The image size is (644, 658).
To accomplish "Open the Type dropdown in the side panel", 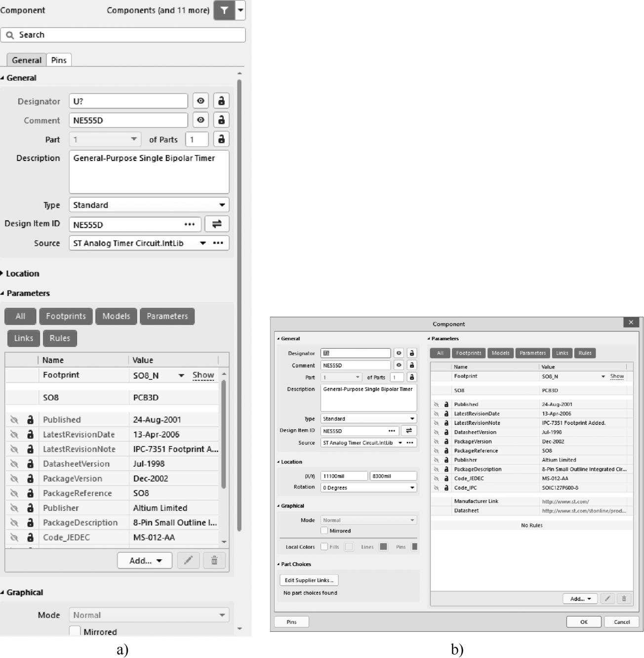I will pos(149,205).
